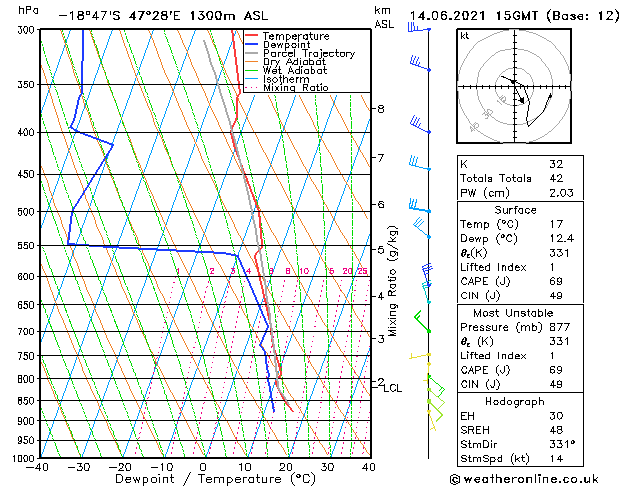Image resolution: width=629 pixels, height=486 pixels.
Task: Click the 'Dewpoint / Temperature (°C)' axis title
Action: point(215,479)
